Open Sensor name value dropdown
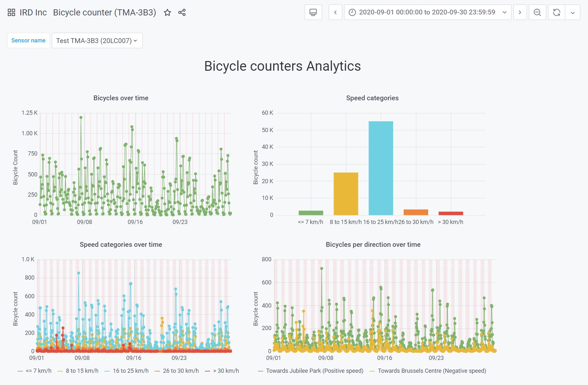Image resolution: width=588 pixels, height=385 pixels. coord(97,40)
